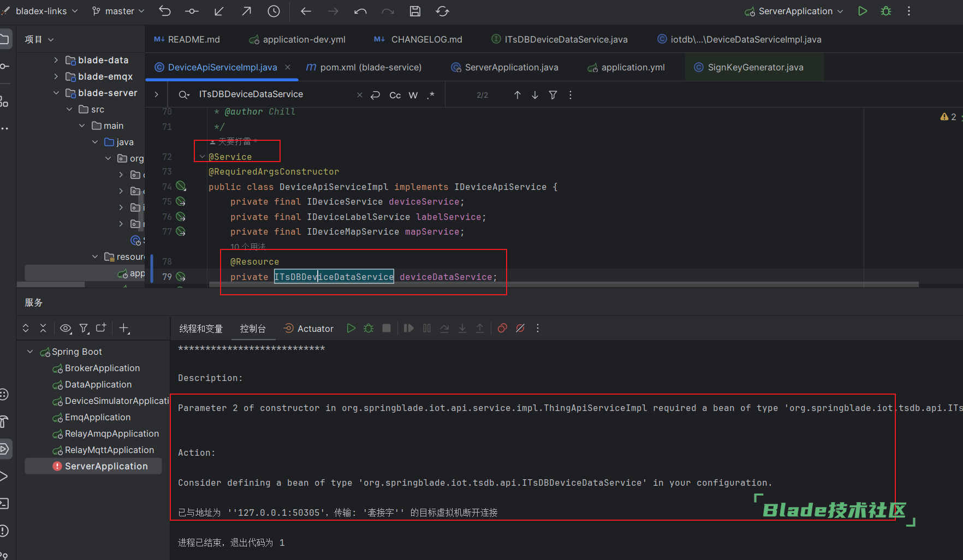Open the pom.xml (blade-service) tab

click(364, 67)
